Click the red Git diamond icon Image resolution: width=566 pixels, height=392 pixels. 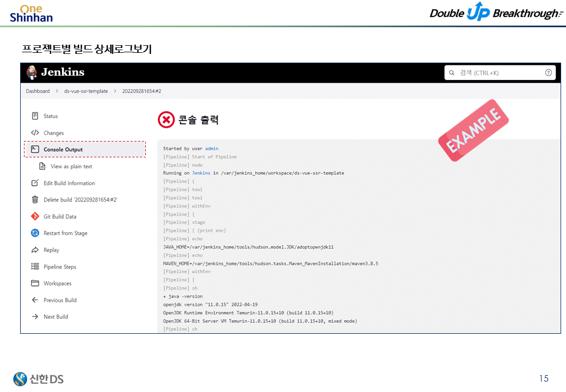(35, 216)
